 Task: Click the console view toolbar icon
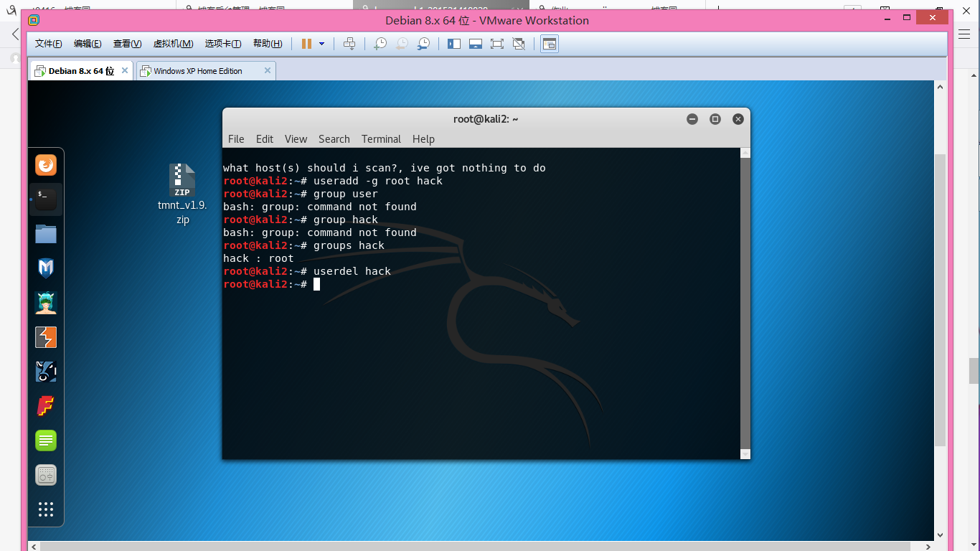click(549, 44)
